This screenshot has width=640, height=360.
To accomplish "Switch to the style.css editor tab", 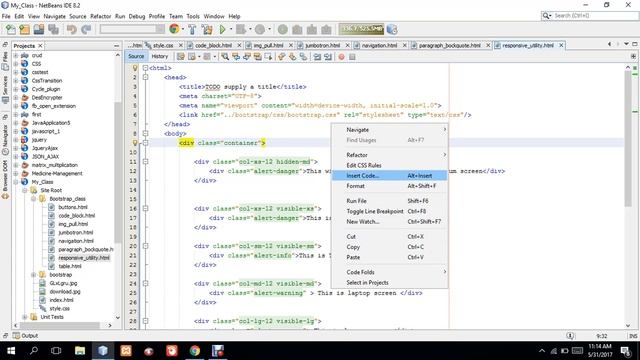I will (x=164, y=45).
